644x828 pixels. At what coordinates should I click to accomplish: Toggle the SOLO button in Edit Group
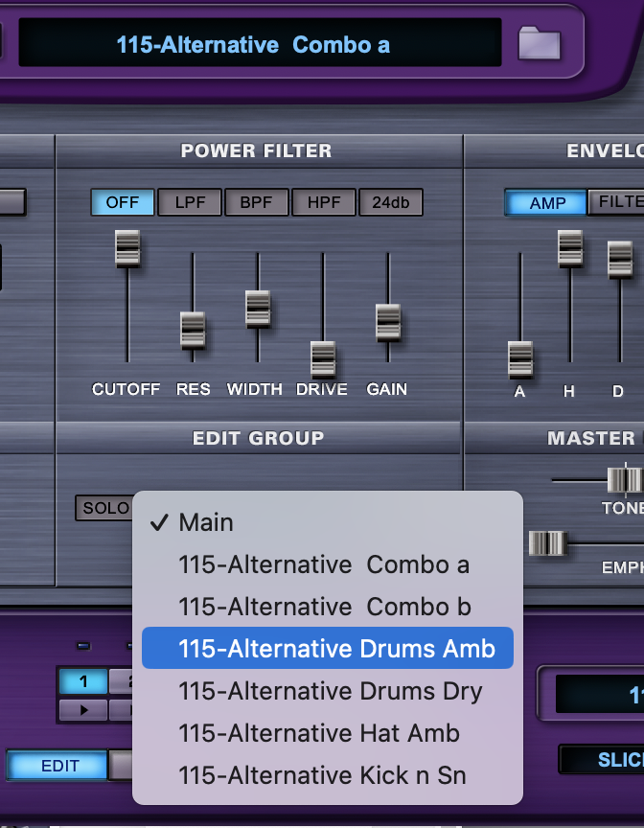[104, 508]
